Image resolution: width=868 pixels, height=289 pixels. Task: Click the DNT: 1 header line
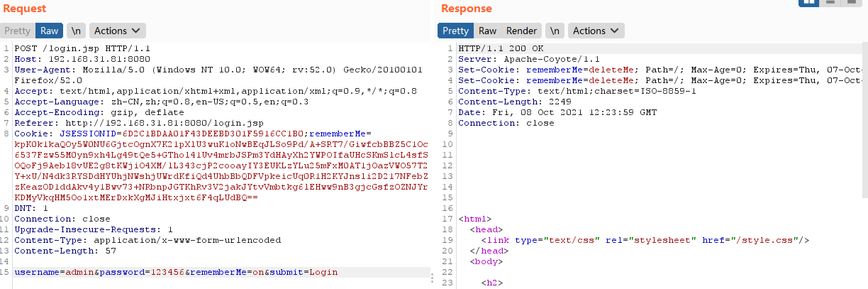click(31, 209)
